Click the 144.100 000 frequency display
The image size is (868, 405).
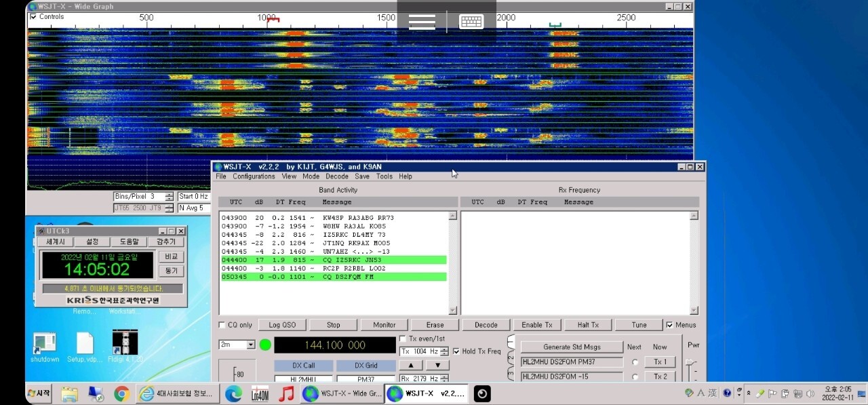(335, 345)
